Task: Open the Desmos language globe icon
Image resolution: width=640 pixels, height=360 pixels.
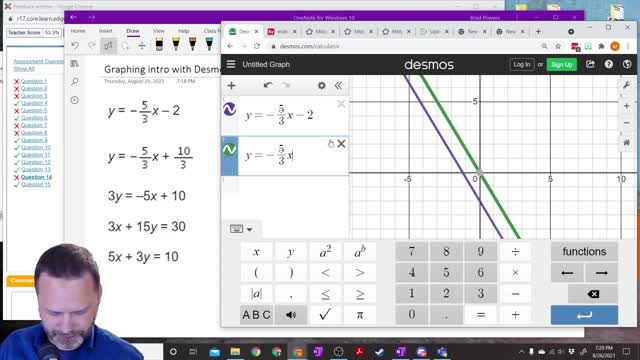Action: click(x=627, y=64)
